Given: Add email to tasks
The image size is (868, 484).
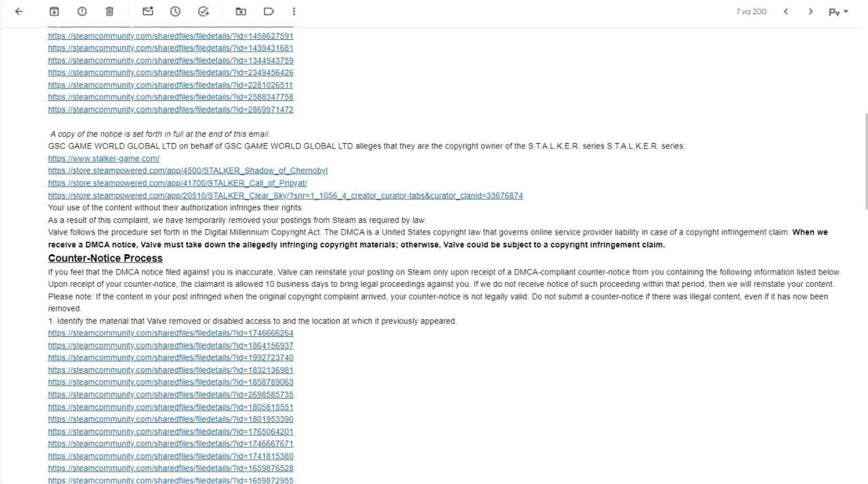Looking at the screenshot, I should pos(203,12).
